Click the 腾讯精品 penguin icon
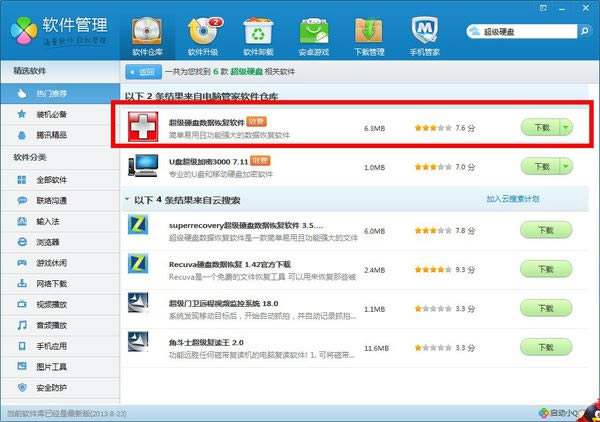This screenshot has width=600, height=422. 22,135
